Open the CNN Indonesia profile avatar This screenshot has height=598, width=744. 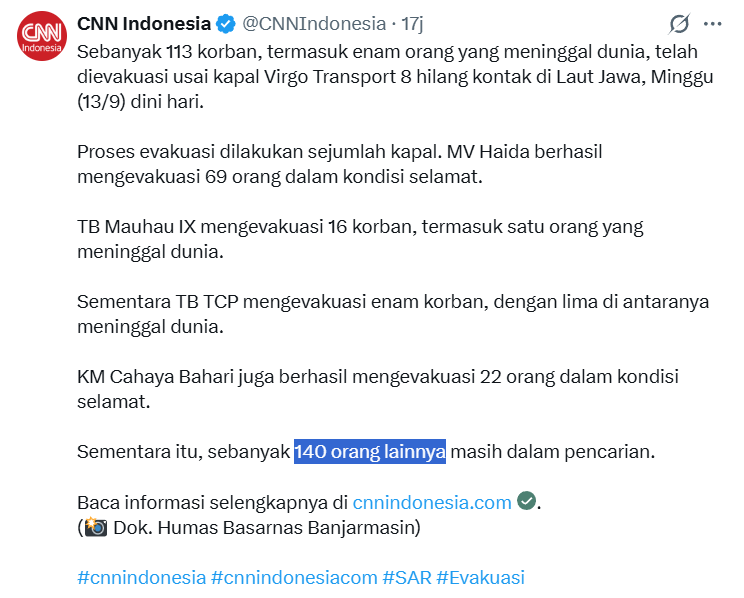tap(42, 36)
